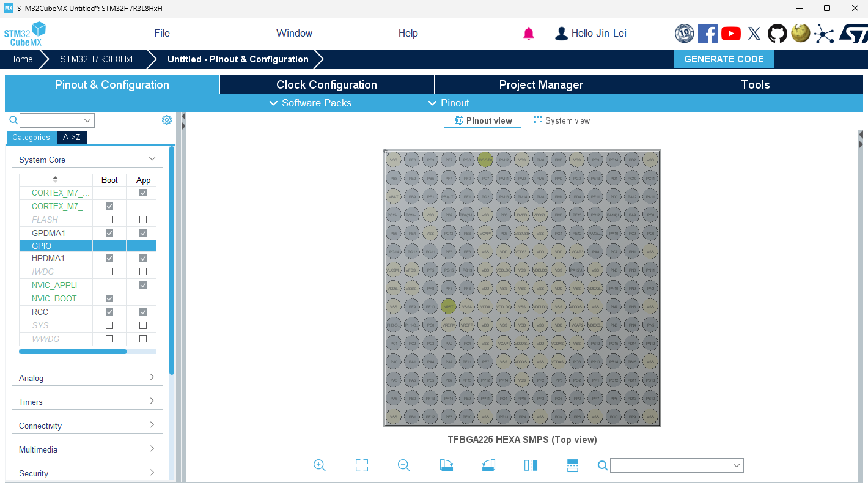Image resolution: width=868 pixels, height=488 pixels.
Task: Zoom in on the pinout
Action: pyautogui.click(x=319, y=465)
